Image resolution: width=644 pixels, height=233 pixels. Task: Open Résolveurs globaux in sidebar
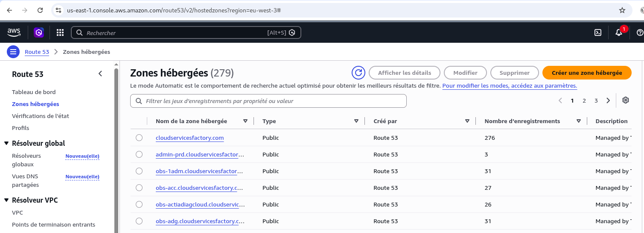click(x=26, y=160)
